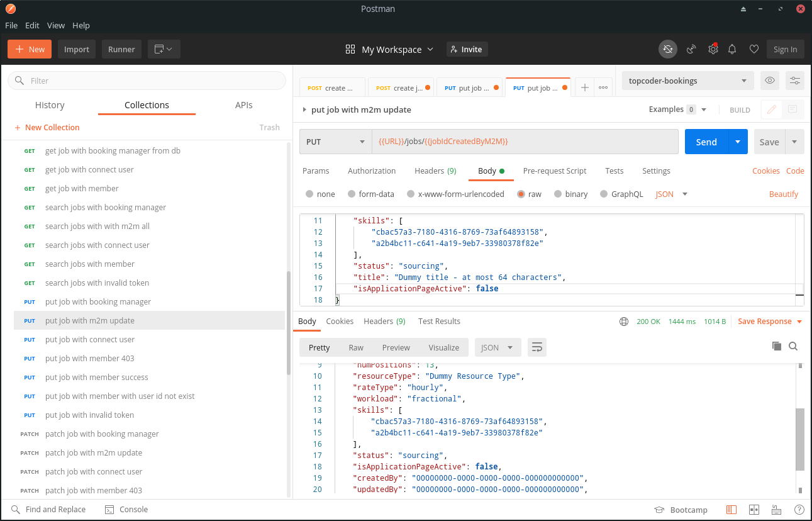
Task: Click the request URL input field
Action: (525, 142)
